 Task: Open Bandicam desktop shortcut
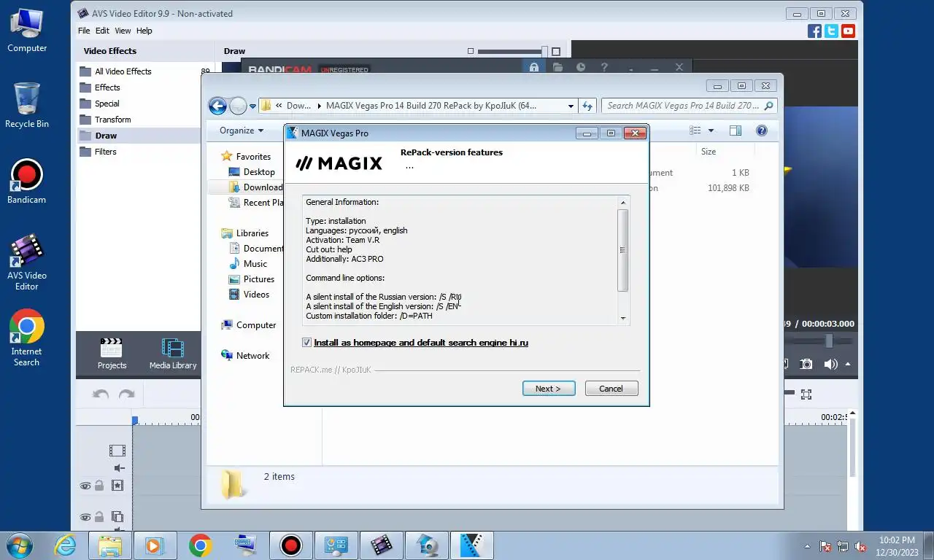[26, 182]
